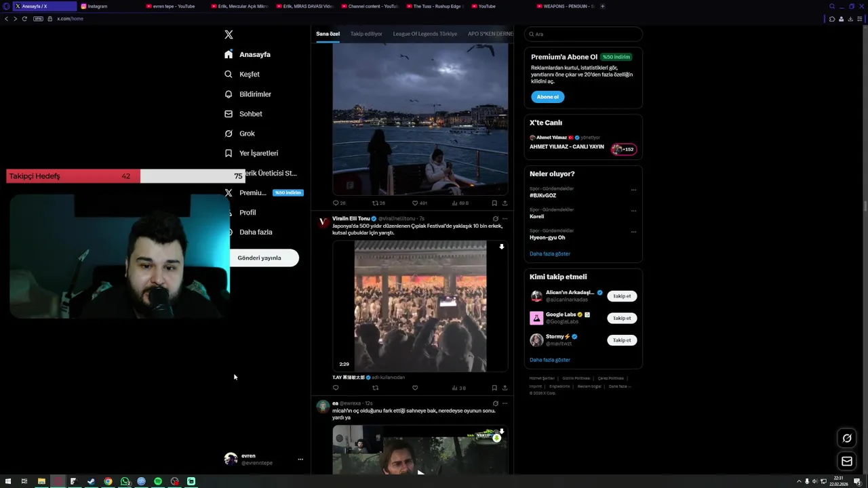Viewport: 868px width, 488px height.
Task: Follow Alican'ın Arkadaşları with Takip et
Action: coord(622,296)
